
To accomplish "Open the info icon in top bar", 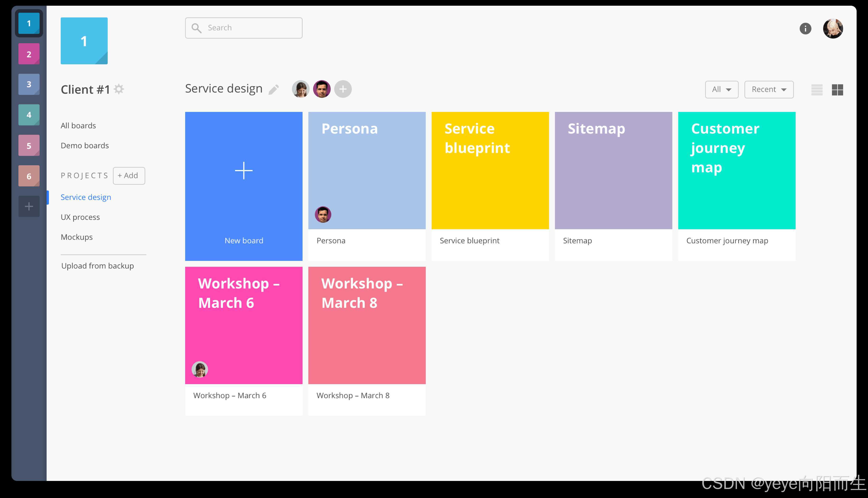I will point(805,28).
